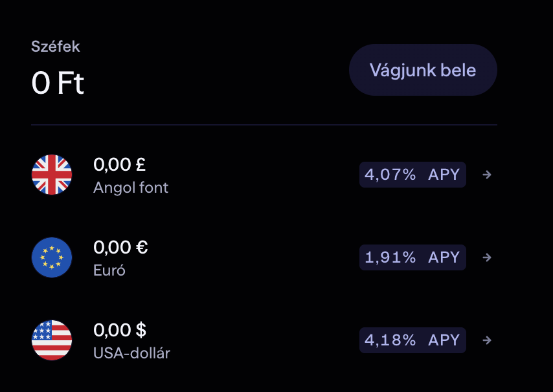Select the 4,07% APY badge
Image resolution: width=553 pixels, height=392 pixels.
412,175
